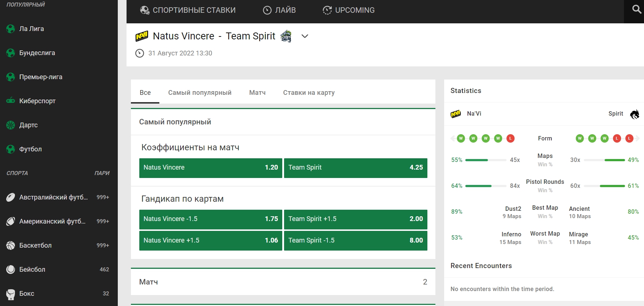
Task: Select Team Spirit +1.5 handicap at 2.00
Action: click(x=355, y=219)
